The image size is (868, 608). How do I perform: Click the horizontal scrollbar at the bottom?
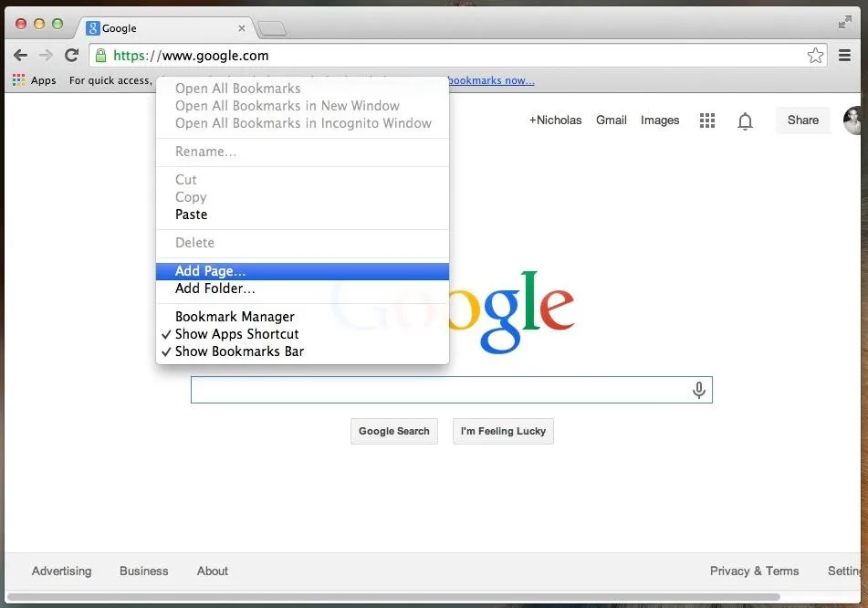(393, 597)
